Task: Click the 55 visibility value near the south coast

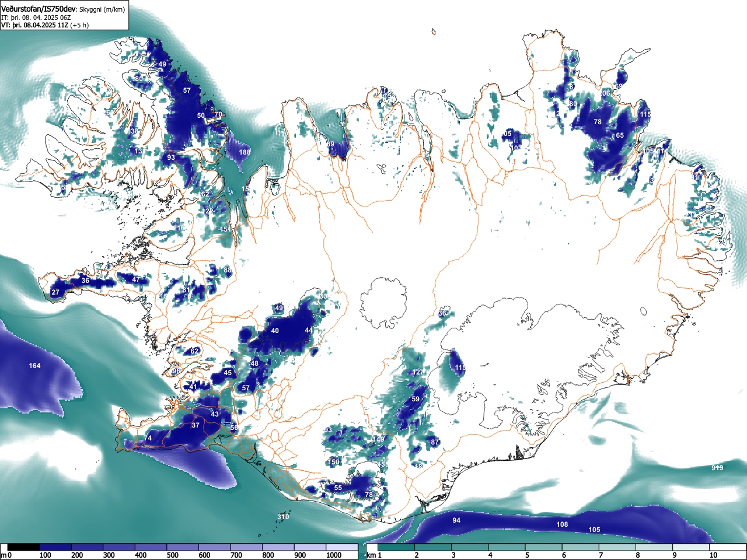Action: point(338,488)
